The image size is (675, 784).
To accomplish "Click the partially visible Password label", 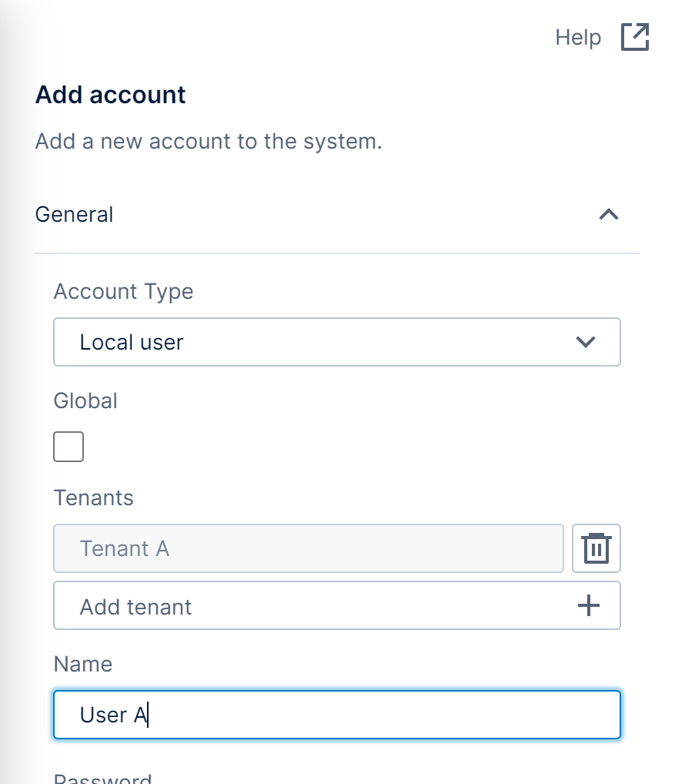I will [x=102, y=778].
